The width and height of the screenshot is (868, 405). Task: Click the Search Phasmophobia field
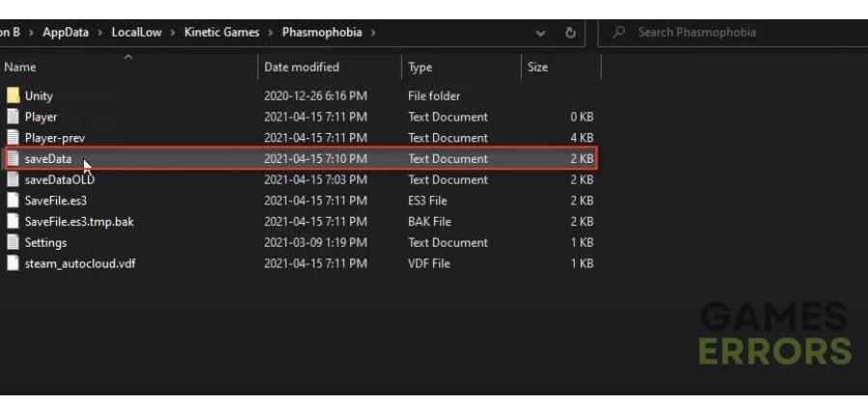tap(733, 32)
